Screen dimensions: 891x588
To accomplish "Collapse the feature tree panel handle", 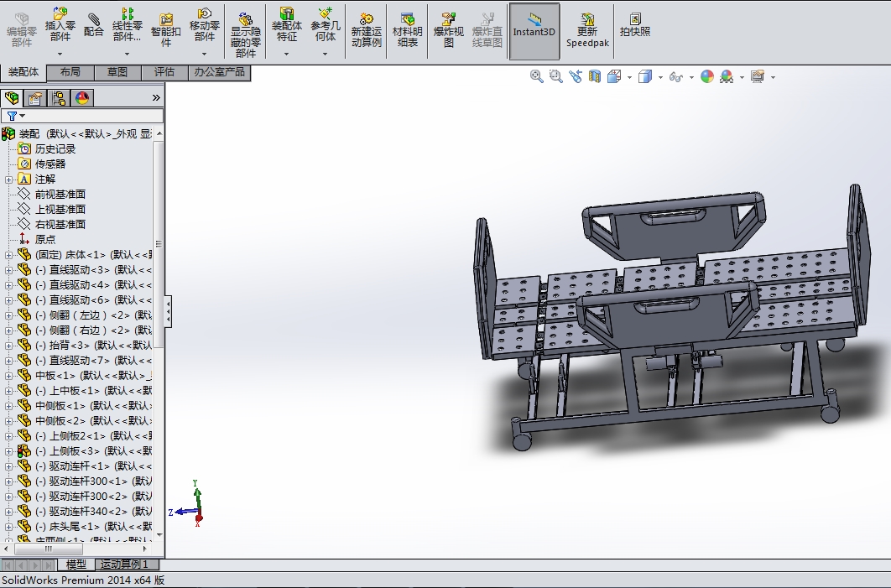I will (168, 311).
